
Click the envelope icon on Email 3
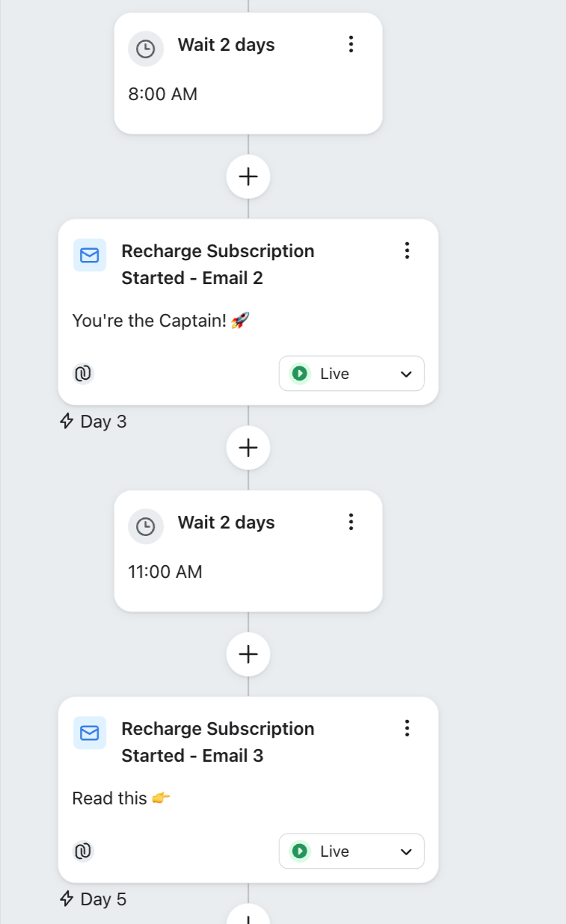pyautogui.click(x=89, y=733)
